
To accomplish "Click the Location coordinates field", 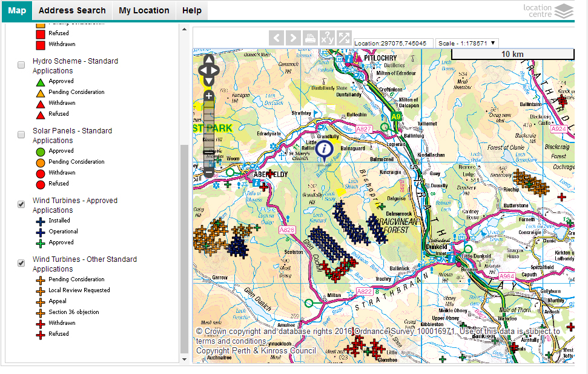I will pos(393,43).
